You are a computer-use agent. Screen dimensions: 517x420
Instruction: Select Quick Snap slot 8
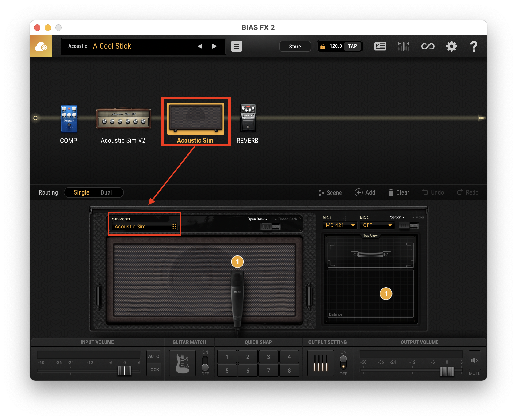pos(289,371)
